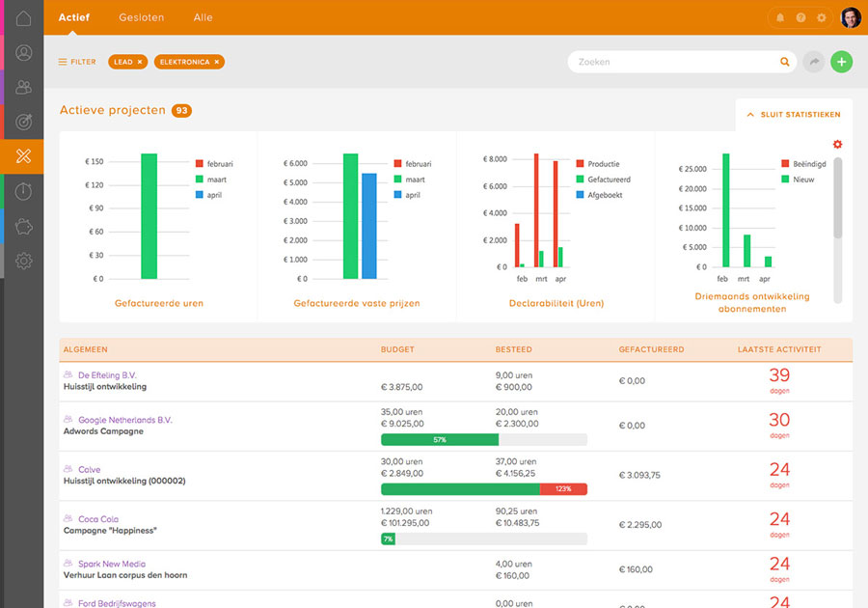
Task: Click the 57% budget progress bar for Adwords Campagne
Action: 440,439
